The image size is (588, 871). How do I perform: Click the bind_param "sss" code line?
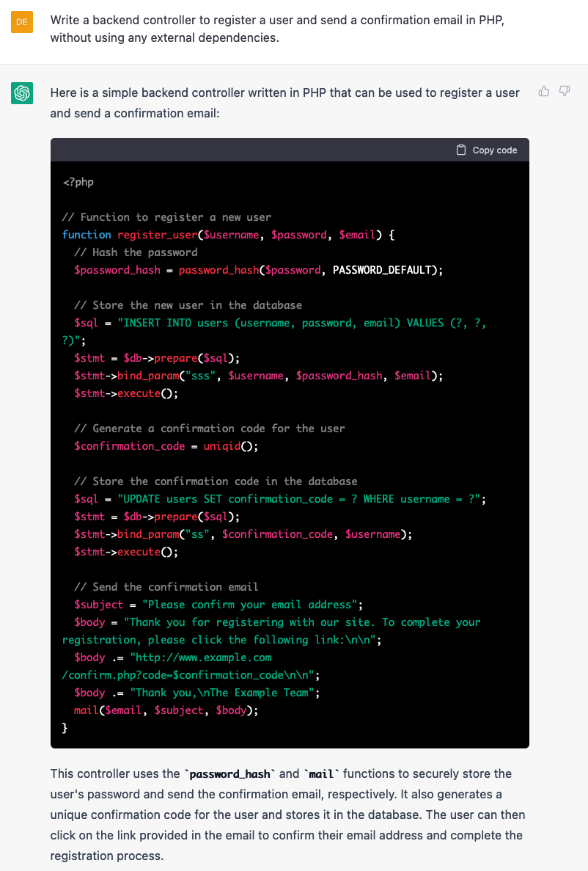click(259, 376)
